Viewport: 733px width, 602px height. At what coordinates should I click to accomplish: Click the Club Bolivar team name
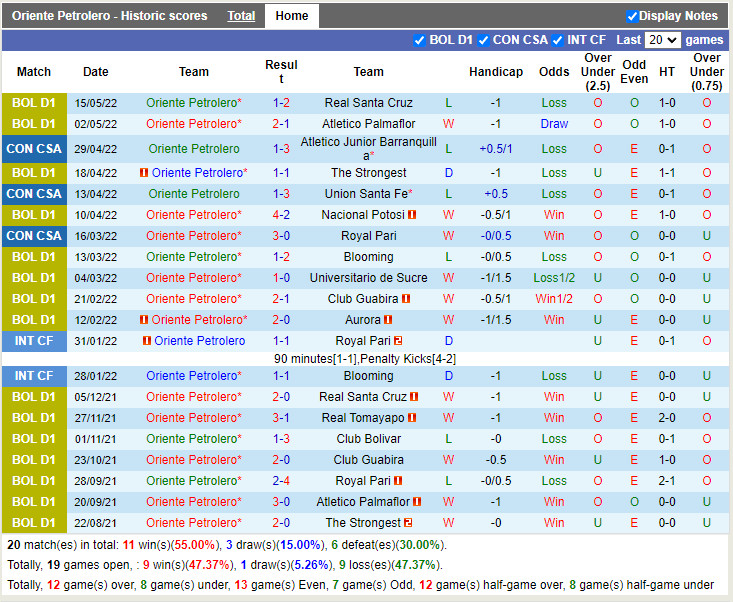pos(368,439)
